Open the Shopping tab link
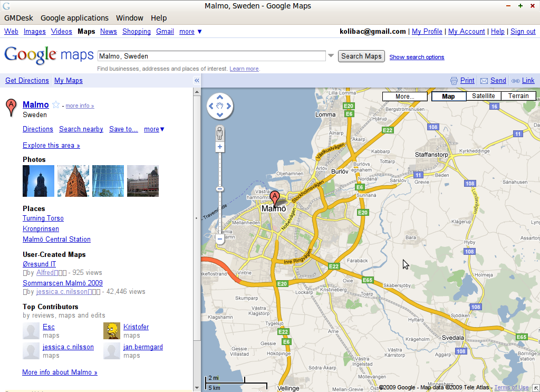The width and height of the screenshot is (540, 392). click(137, 31)
